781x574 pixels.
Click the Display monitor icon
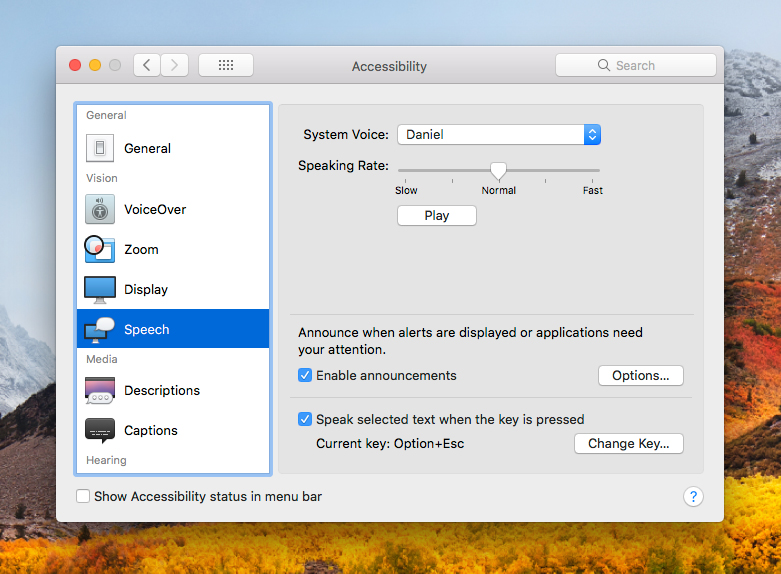pos(100,289)
